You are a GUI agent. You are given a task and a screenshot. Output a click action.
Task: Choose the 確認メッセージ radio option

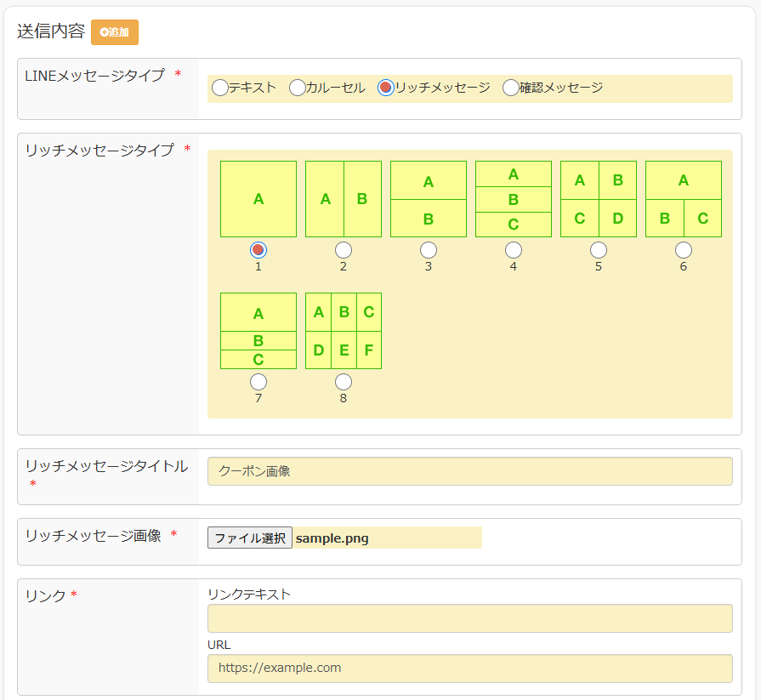[510, 88]
